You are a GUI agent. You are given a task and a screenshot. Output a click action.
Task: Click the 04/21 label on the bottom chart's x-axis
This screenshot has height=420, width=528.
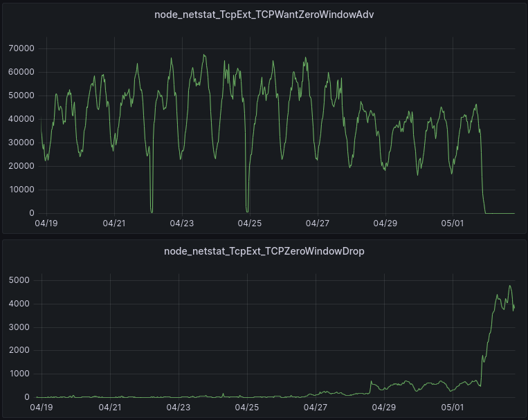[x=111, y=408]
